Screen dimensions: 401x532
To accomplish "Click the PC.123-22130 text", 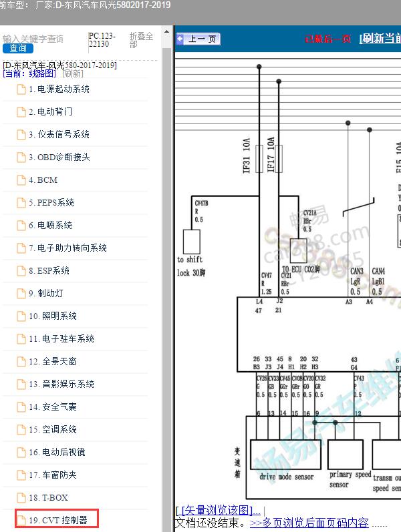I will coord(102,40).
